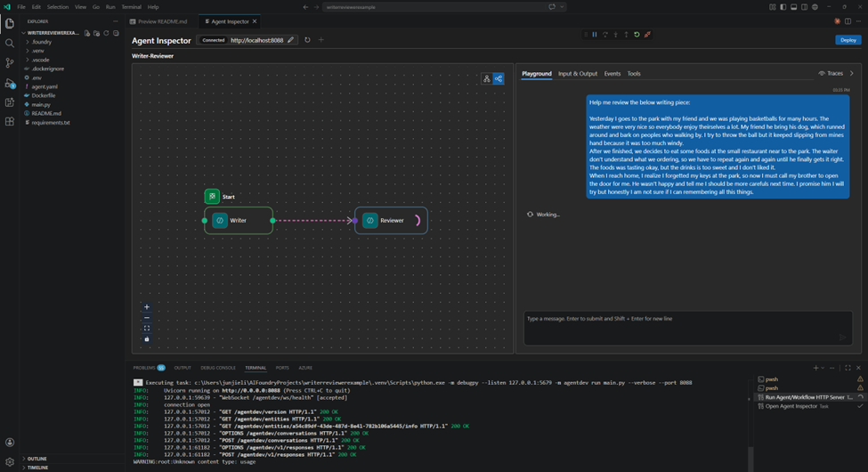The width and height of the screenshot is (868, 472).
Task: Open the Source Control view
Action: click(x=10, y=63)
